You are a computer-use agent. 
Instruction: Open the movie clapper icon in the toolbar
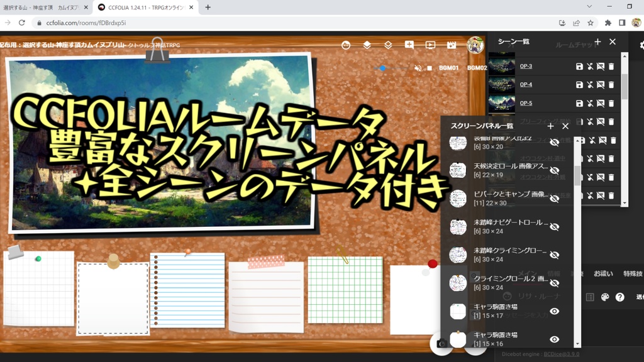point(451,45)
